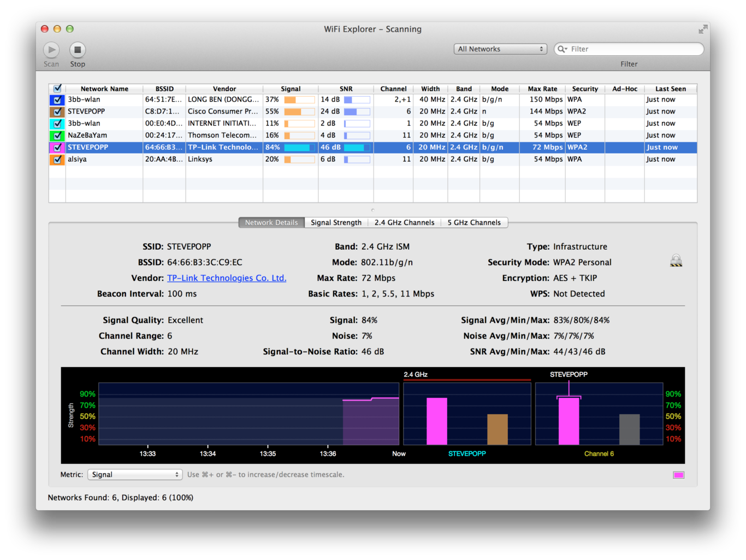Image resolution: width=746 pixels, height=560 pixels.
Task: Click the Cisco Consumer vendor cell
Action: tap(224, 111)
